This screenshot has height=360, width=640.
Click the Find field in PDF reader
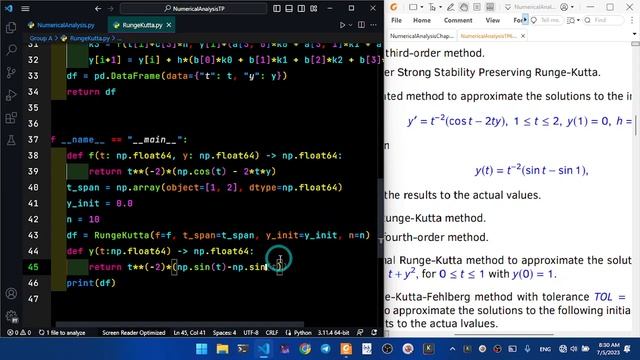(604, 20)
